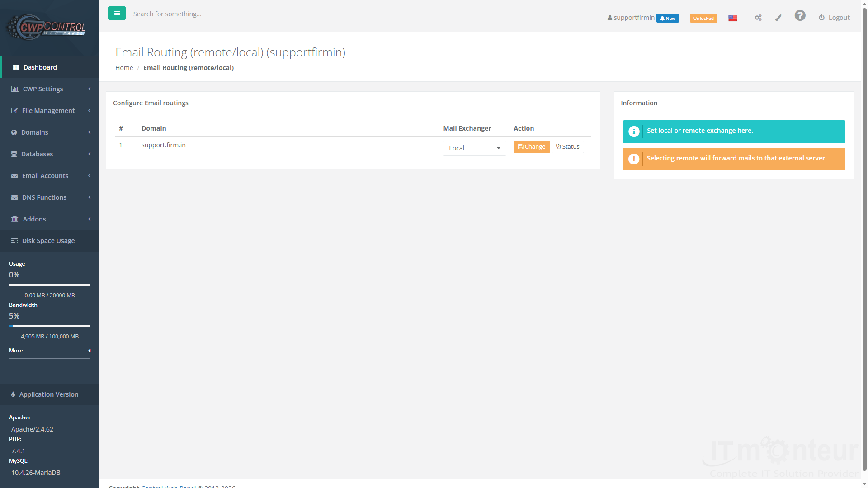Open the Mail Exchanger Local dropdown

474,148
